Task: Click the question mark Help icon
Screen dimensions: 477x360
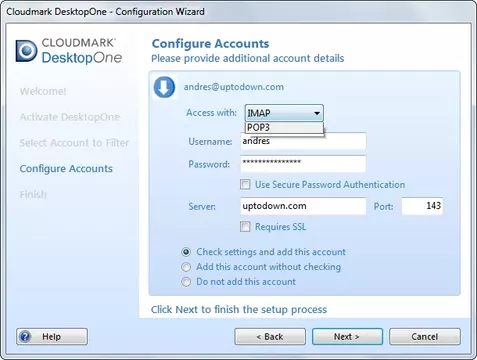Action: tap(25, 337)
